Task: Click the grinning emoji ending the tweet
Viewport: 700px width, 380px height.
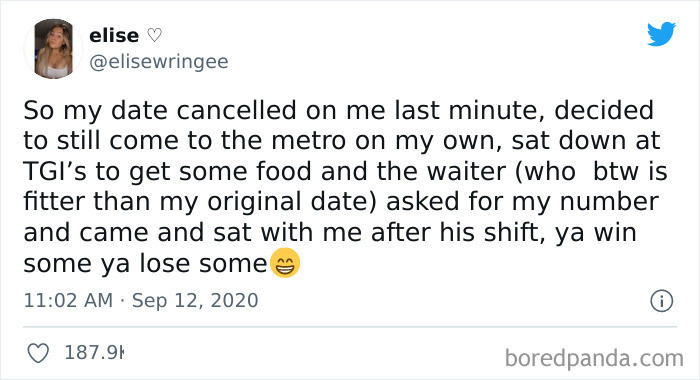Action: coord(285,263)
